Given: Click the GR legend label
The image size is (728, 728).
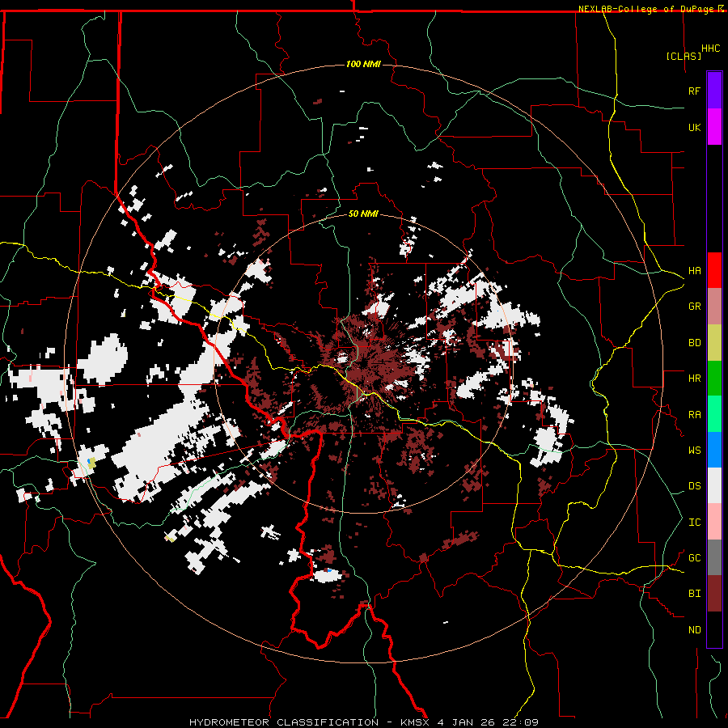Looking at the screenshot, I should coord(694,307).
